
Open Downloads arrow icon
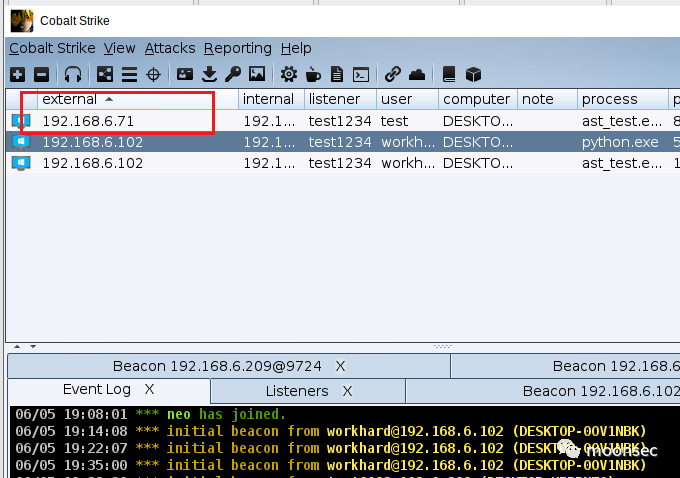coord(209,74)
